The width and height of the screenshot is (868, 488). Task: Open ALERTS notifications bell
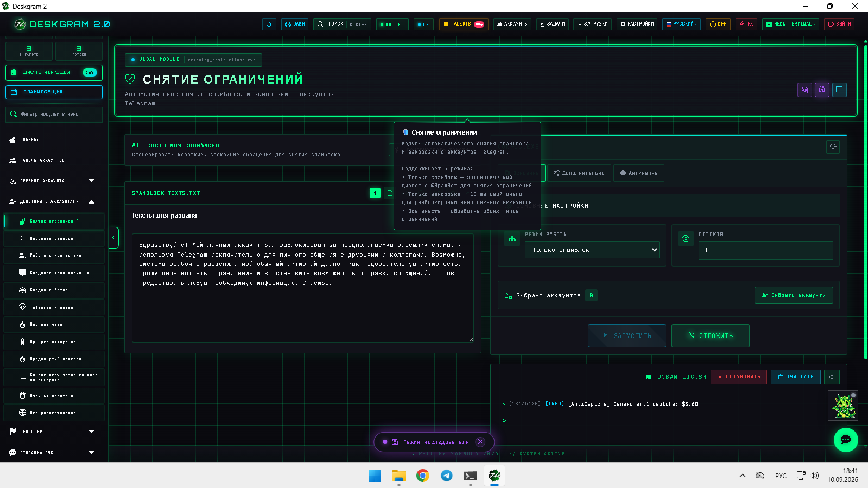point(464,24)
